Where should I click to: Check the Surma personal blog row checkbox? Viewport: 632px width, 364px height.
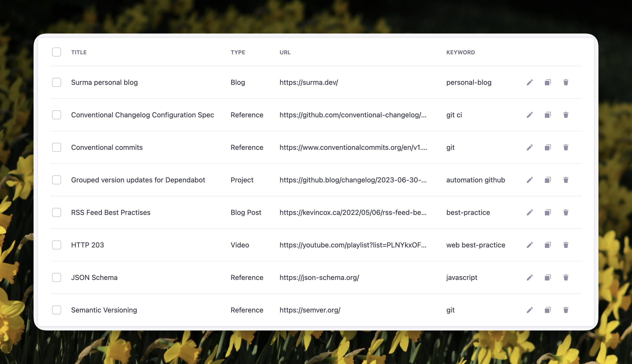click(57, 82)
